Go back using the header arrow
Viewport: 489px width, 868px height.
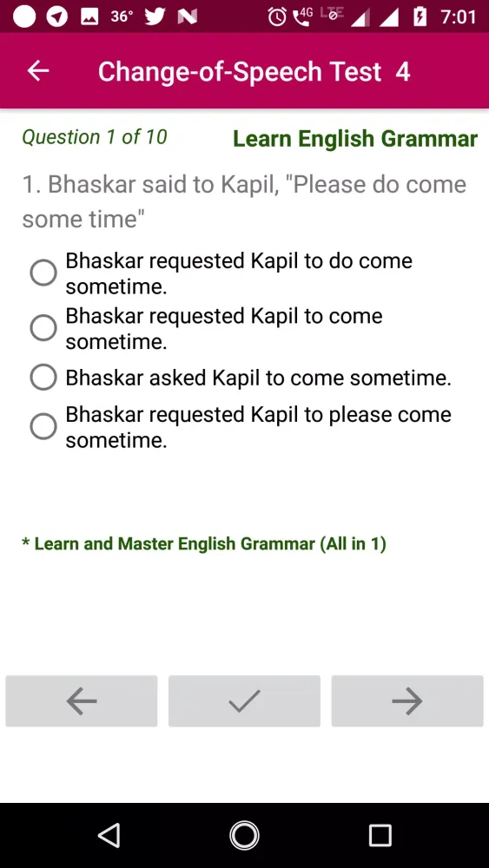pos(38,70)
